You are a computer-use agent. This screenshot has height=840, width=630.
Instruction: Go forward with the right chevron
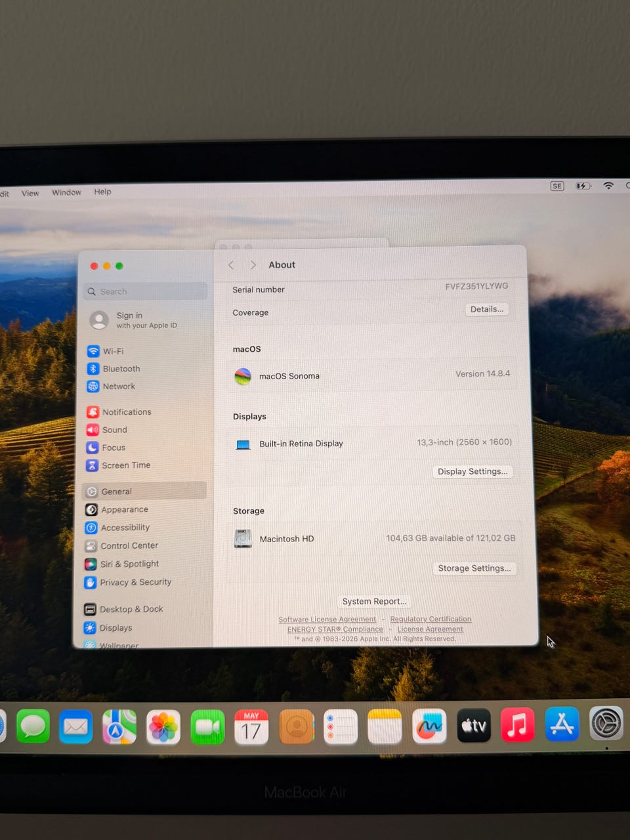coord(253,265)
